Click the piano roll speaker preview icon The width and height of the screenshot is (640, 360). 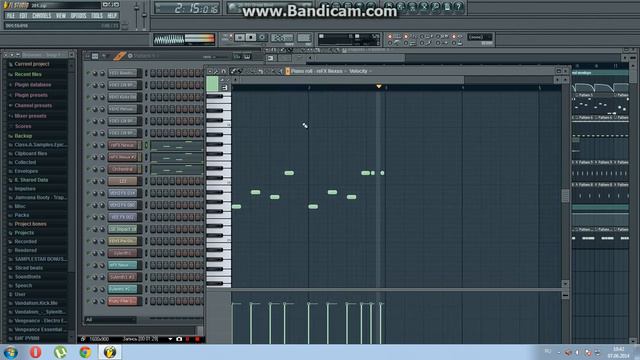(280, 71)
